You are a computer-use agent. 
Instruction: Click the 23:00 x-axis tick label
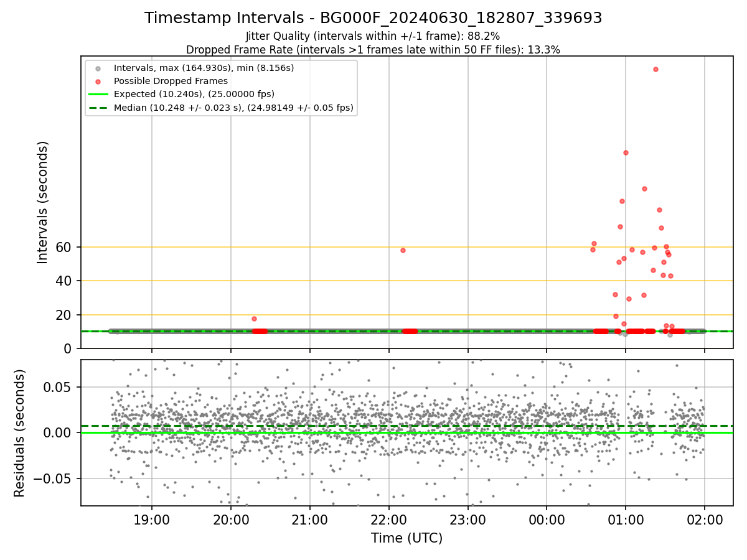(x=468, y=520)
